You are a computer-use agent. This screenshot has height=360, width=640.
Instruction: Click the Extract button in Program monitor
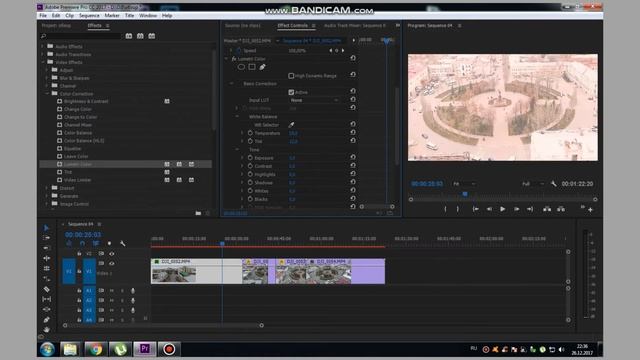(x=561, y=209)
